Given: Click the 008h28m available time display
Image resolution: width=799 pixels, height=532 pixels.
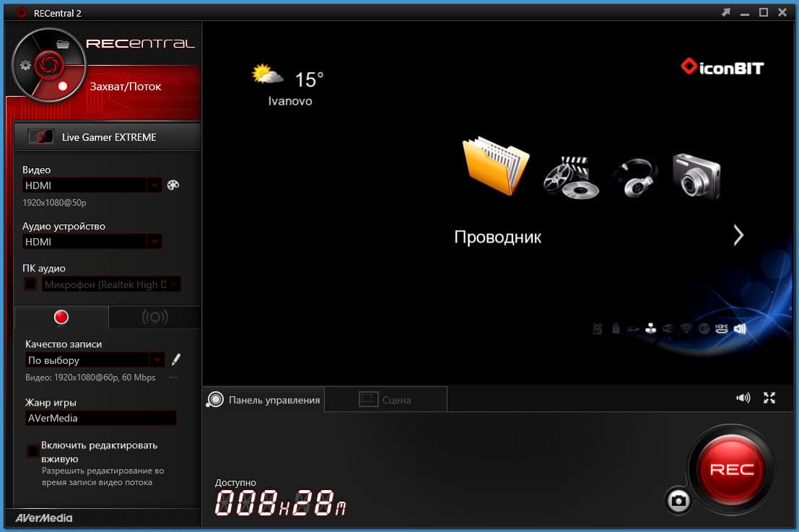Looking at the screenshot, I should [x=281, y=503].
